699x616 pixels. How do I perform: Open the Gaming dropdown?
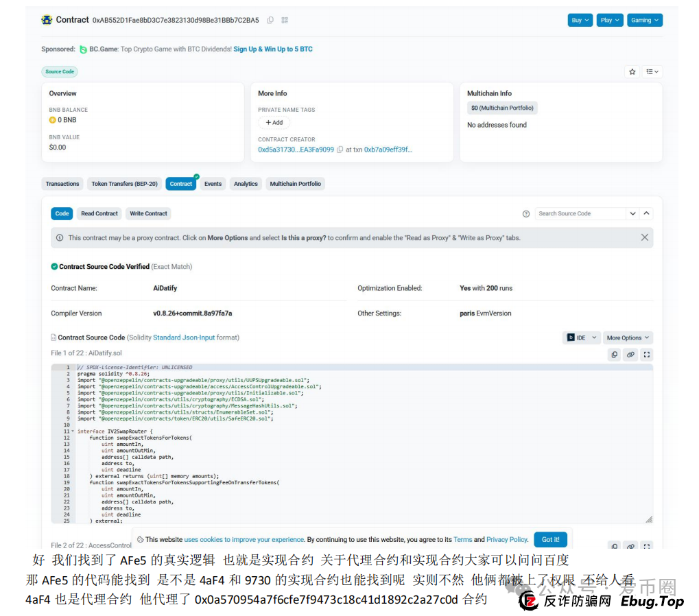[x=644, y=20]
